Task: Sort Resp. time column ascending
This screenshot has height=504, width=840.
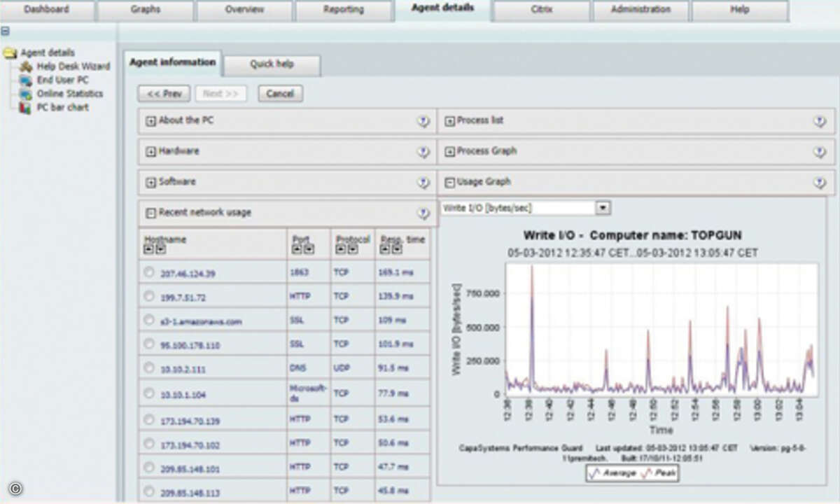Action: [385, 249]
